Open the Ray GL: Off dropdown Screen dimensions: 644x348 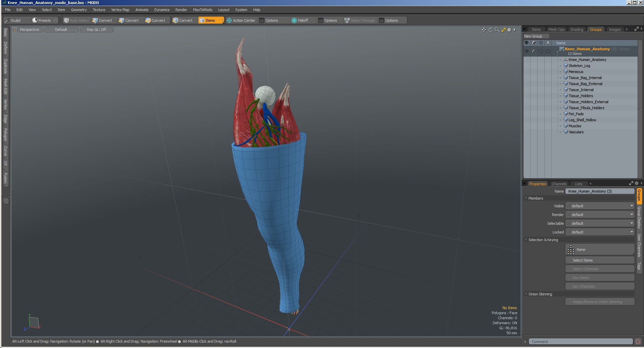point(97,30)
